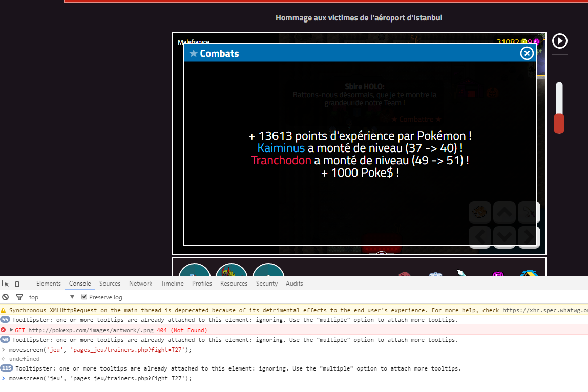Click the 50 repeat-count badge

[5, 339]
